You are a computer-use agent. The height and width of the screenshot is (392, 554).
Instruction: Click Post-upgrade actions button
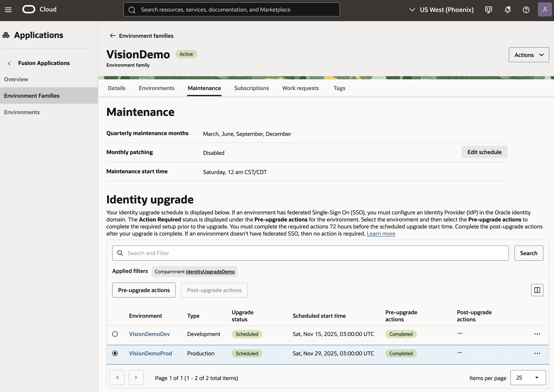coord(214,290)
